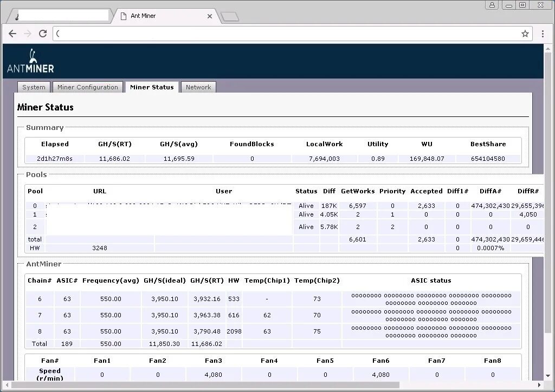Click the Antminer logo
555x392 pixels.
(30, 61)
